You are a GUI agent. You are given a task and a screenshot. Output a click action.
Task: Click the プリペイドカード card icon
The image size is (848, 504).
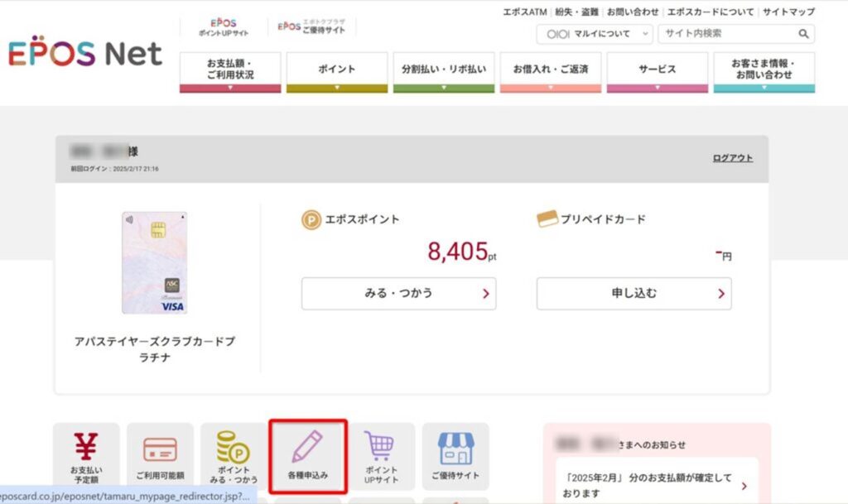(x=547, y=218)
